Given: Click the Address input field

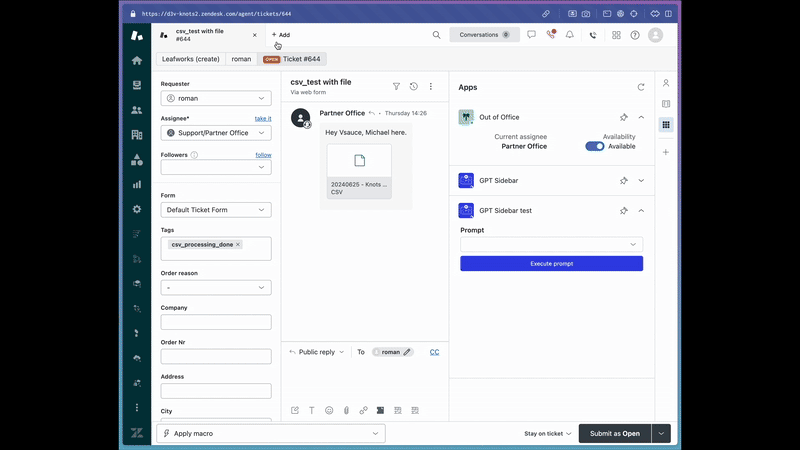Looking at the screenshot, I should (x=216, y=391).
